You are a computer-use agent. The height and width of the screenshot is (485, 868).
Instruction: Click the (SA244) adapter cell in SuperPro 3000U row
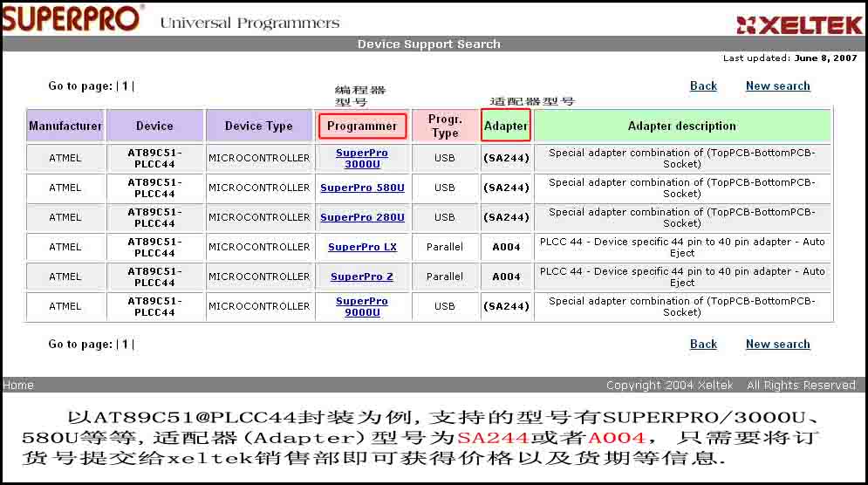click(x=506, y=159)
